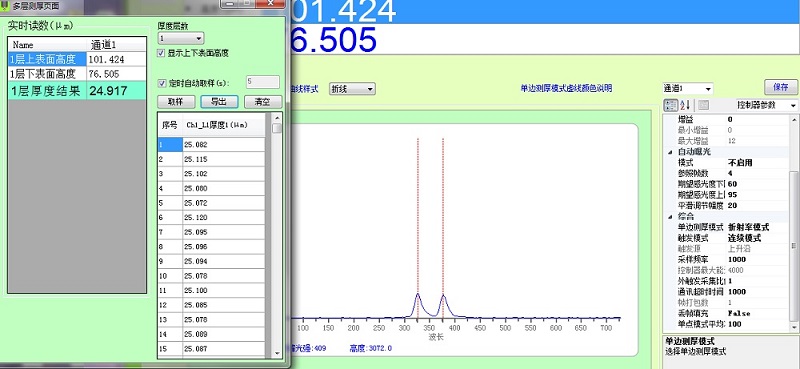Click the 清空 button

pos(263,102)
